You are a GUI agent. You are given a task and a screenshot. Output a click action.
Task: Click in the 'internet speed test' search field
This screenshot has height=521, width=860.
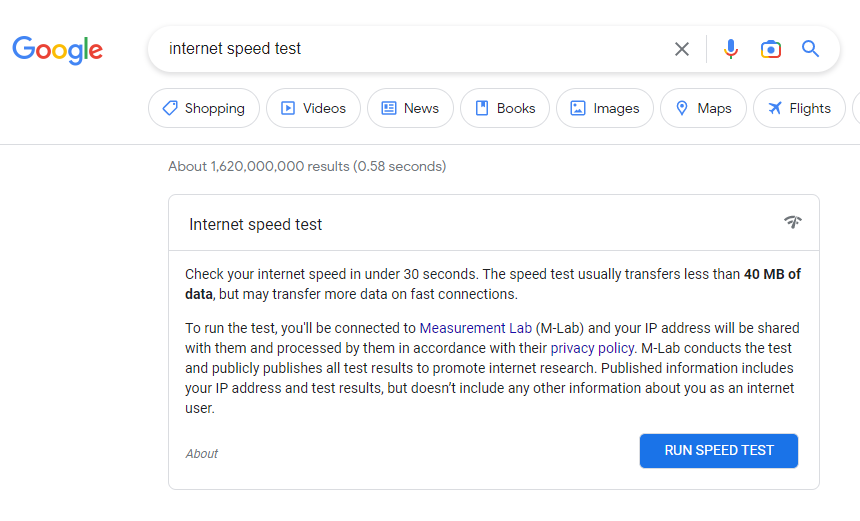click(x=410, y=49)
